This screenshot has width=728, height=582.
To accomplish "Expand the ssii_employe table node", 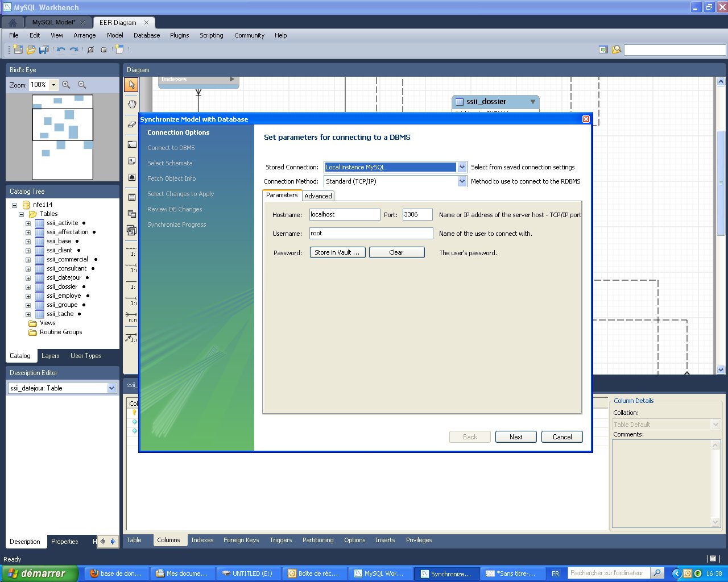I will pos(28,296).
